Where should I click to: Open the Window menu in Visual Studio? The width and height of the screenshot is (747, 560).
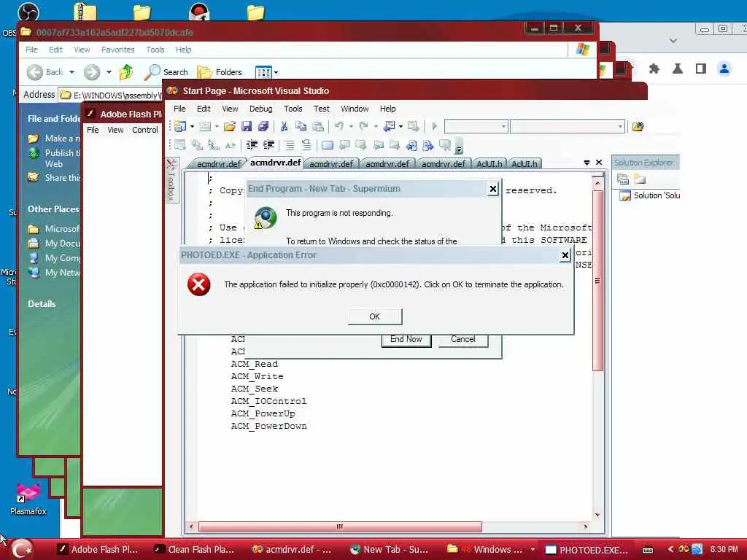pos(355,109)
